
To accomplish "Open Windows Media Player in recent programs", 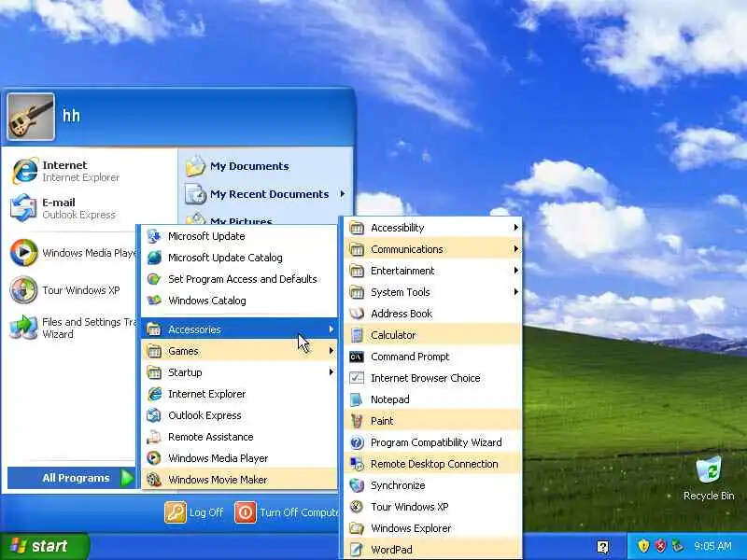I will click(x=73, y=253).
